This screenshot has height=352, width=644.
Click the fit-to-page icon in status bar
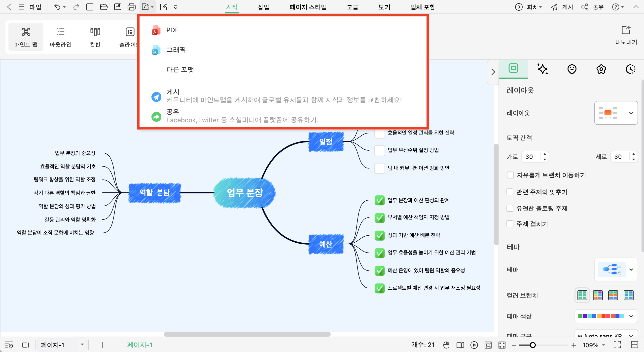tap(488, 345)
